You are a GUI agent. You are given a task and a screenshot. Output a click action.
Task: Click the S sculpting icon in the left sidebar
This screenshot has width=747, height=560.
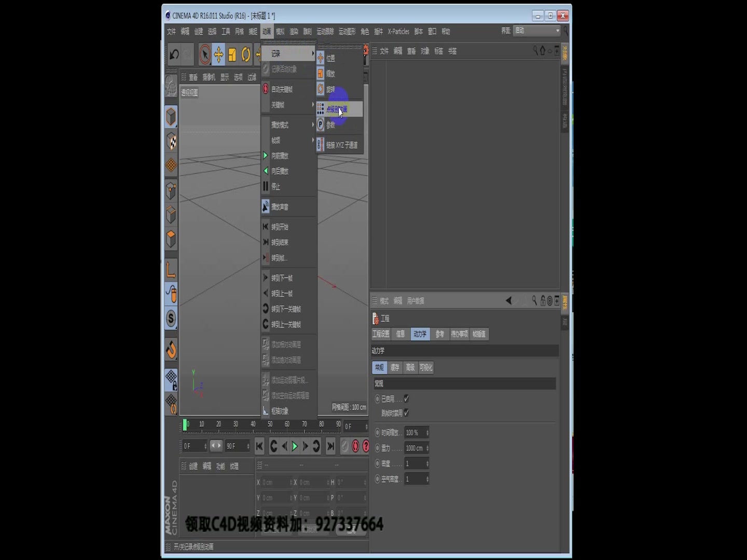[171, 319]
